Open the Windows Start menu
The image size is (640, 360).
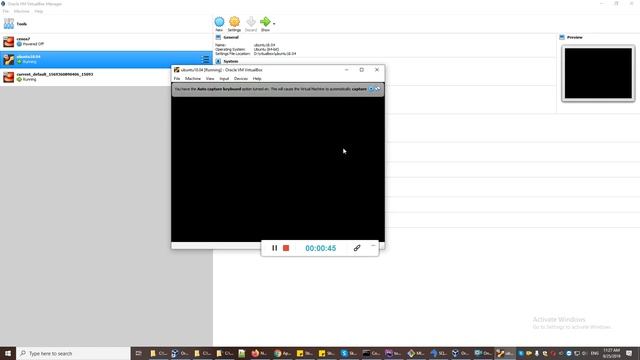click(x=8, y=353)
